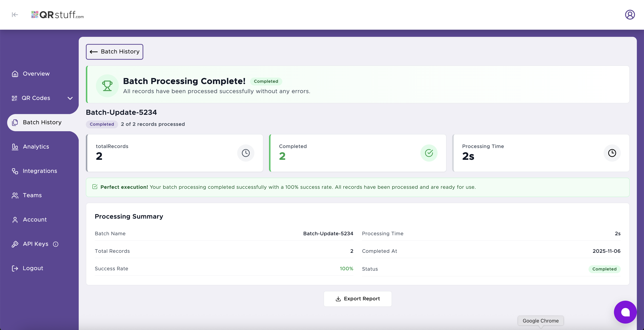Viewport: 644px width, 330px height.
Task: Open the Account menu item
Action: pyautogui.click(x=35, y=220)
